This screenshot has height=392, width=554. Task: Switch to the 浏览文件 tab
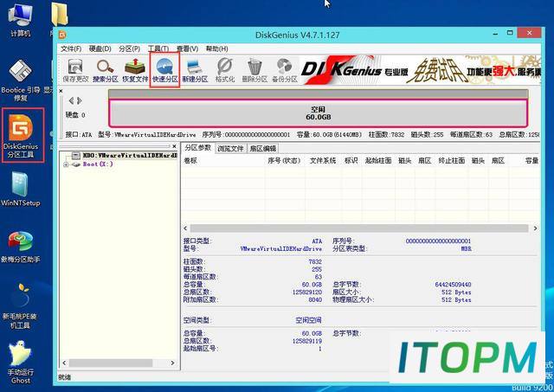coord(230,149)
